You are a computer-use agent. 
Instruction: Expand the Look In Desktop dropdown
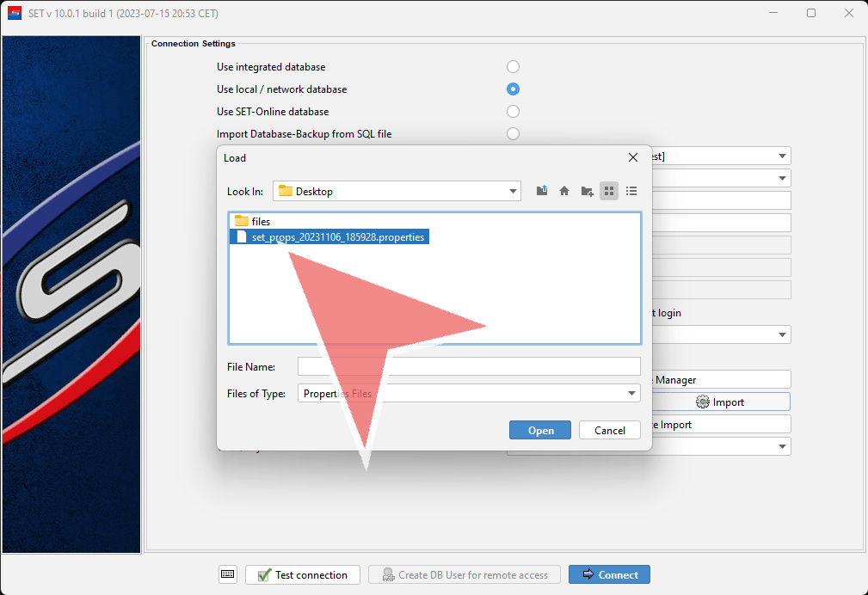click(514, 191)
